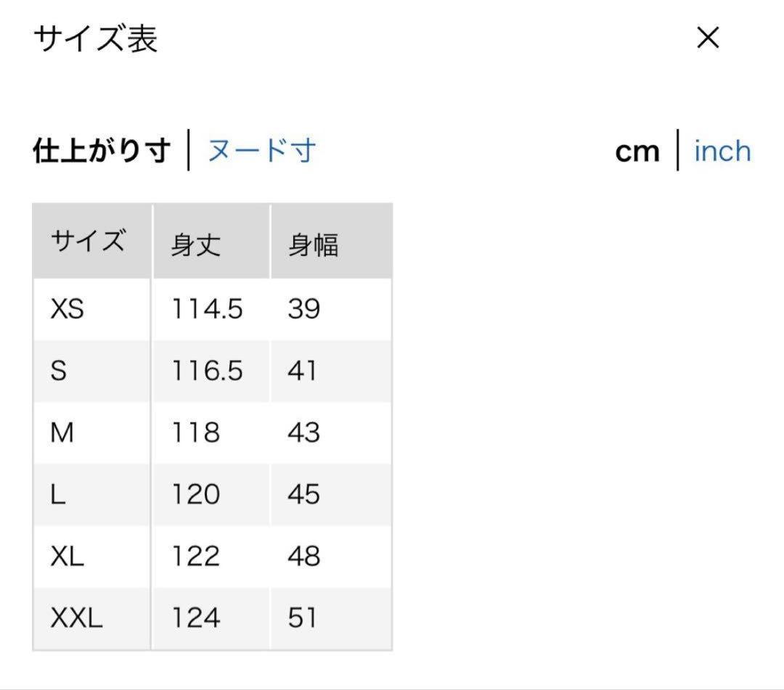Select the XXL size row
This screenshot has width=784, height=690.
pyautogui.click(x=213, y=618)
